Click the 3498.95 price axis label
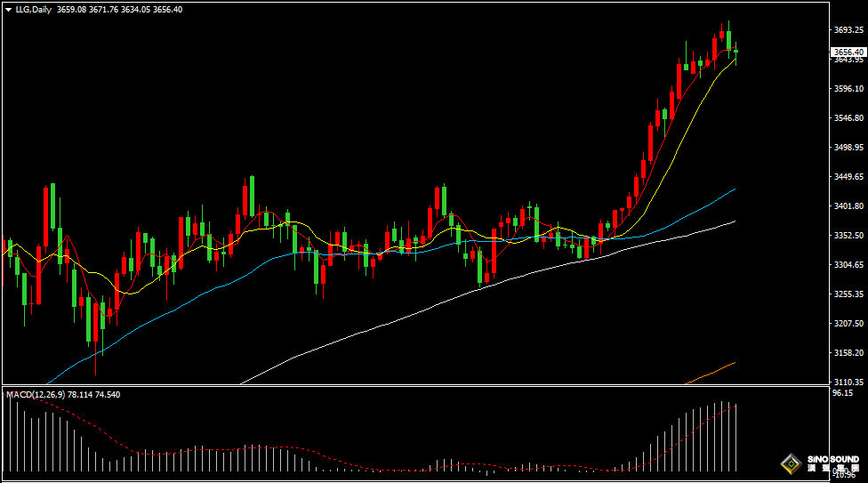The width and height of the screenshot is (868, 483). pos(848,148)
